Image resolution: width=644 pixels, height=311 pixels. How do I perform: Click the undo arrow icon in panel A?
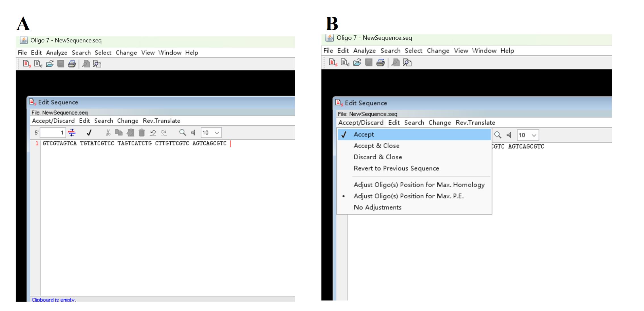tap(153, 133)
